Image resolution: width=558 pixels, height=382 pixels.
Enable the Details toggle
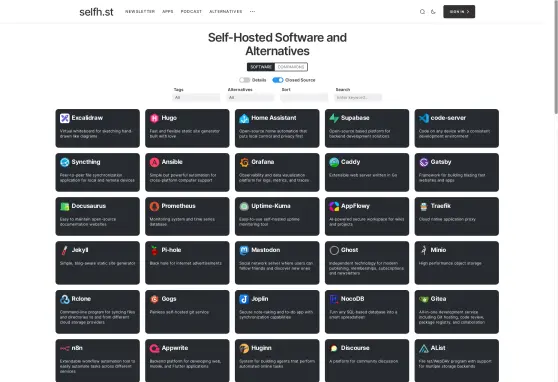(244, 80)
